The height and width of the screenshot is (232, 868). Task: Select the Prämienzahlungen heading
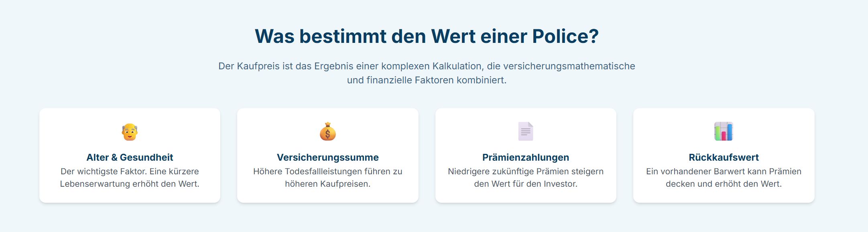tap(526, 157)
